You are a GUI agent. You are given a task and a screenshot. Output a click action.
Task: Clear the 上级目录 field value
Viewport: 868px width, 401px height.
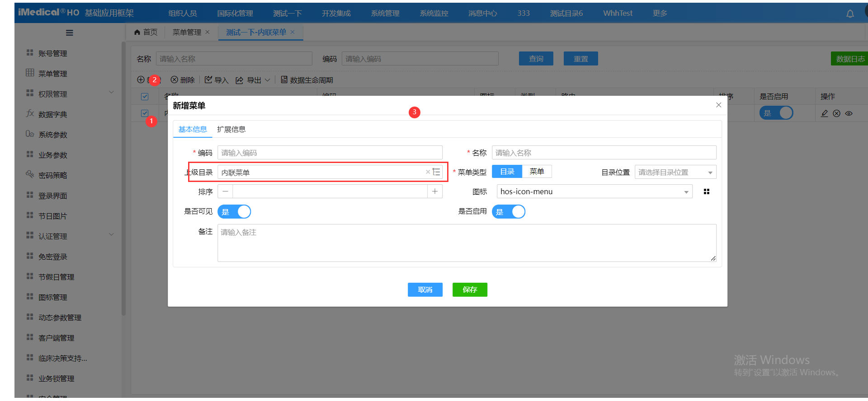tap(428, 172)
